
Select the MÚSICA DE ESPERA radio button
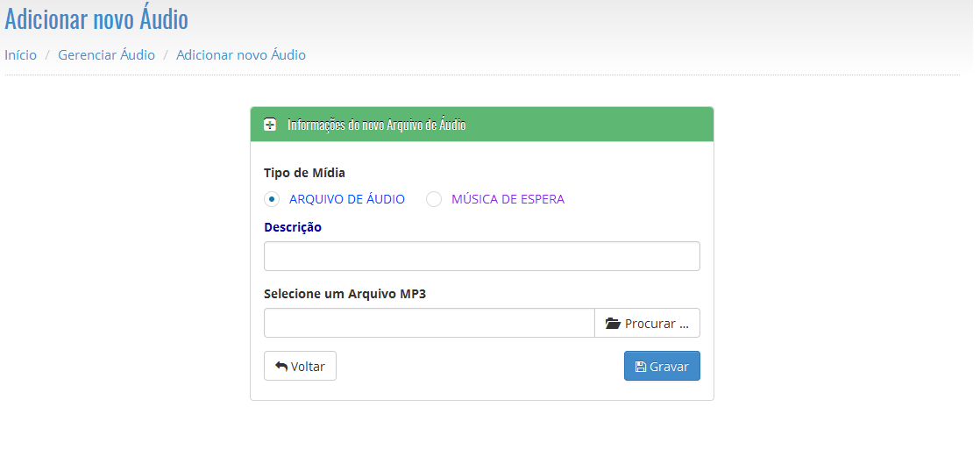(x=434, y=199)
